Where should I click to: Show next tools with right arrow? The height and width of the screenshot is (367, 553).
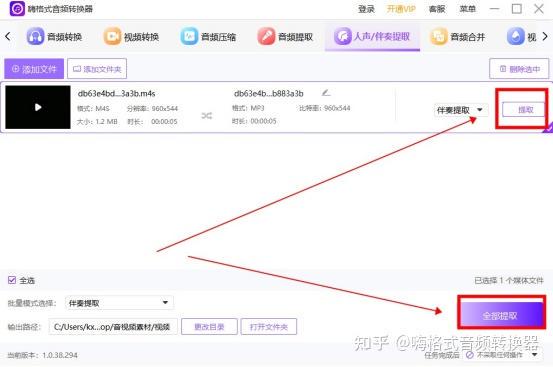point(545,36)
